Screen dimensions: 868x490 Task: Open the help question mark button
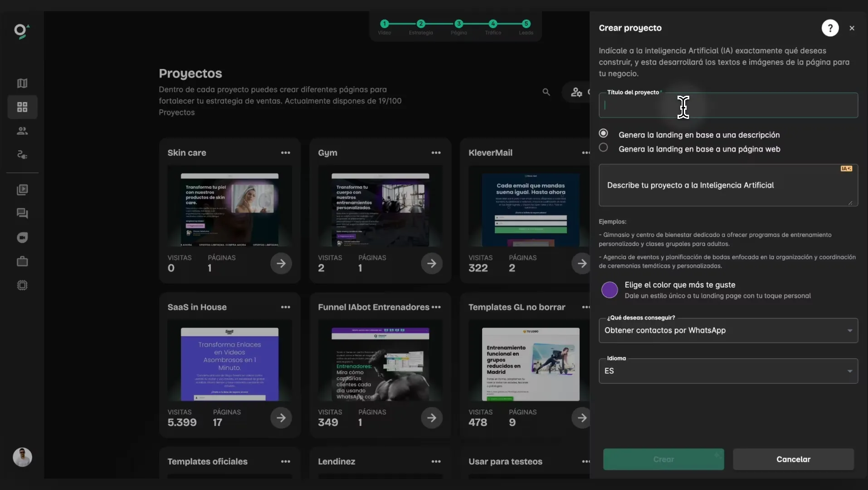[830, 28]
